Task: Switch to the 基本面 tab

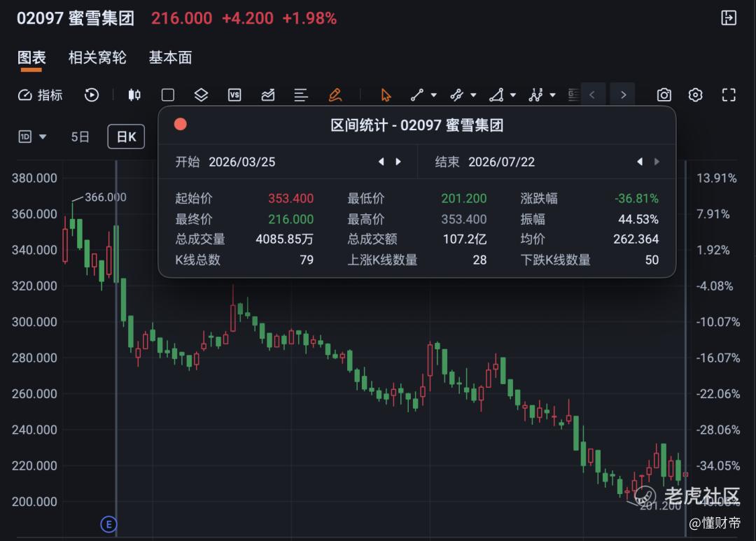Action: pos(170,58)
